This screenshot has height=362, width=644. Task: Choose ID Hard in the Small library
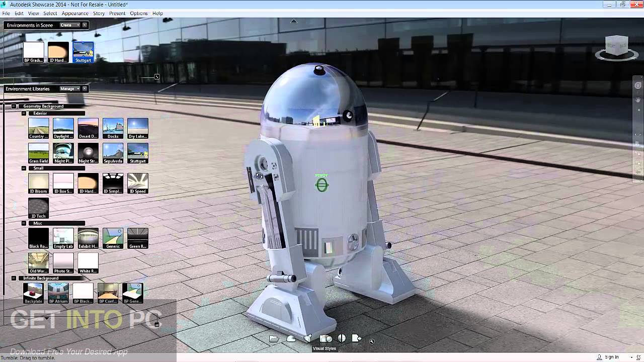pyautogui.click(x=88, y=184)
